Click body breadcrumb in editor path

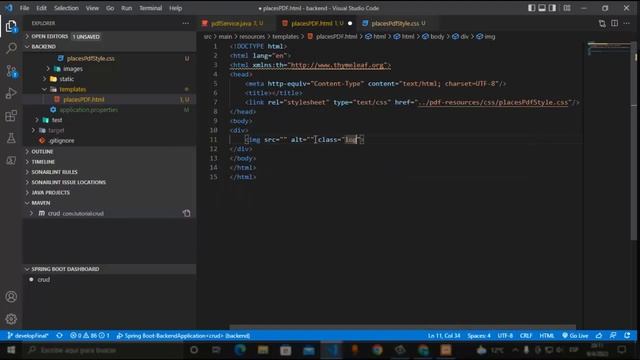(433, 36)
